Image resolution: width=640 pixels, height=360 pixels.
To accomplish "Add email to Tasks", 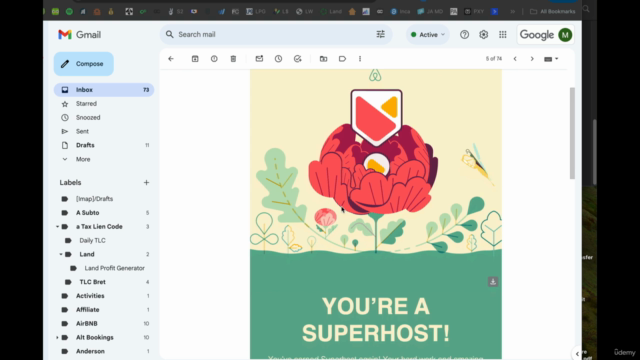I will pyautogui.click(x=298, y=59).
